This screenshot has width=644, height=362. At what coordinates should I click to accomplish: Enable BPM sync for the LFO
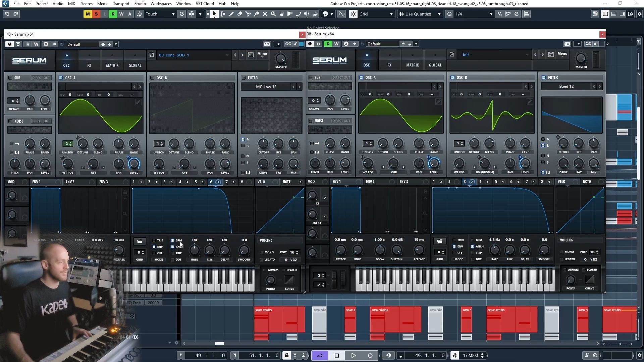[x=172, y=240]
